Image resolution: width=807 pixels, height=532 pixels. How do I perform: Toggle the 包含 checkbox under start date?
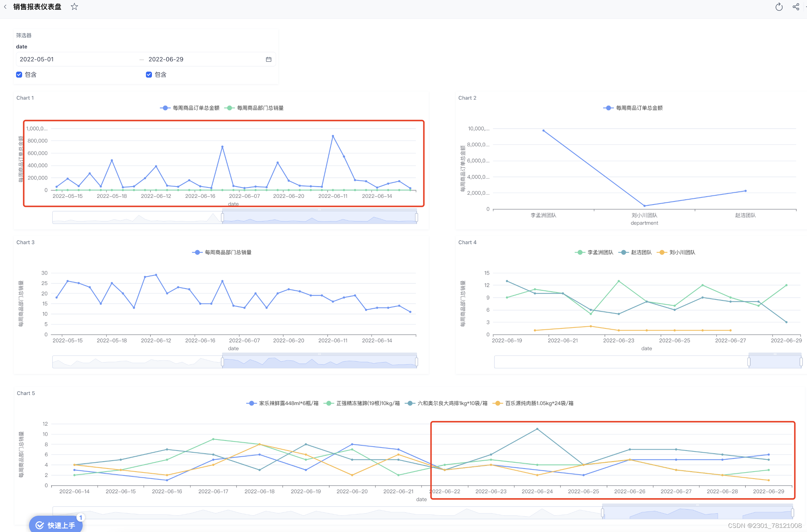(x=19, y=75)
